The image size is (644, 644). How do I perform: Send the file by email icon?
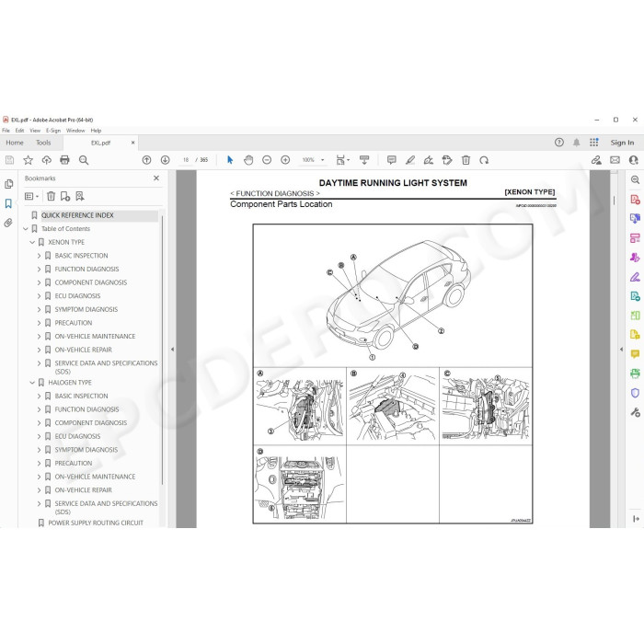point(615,160)
